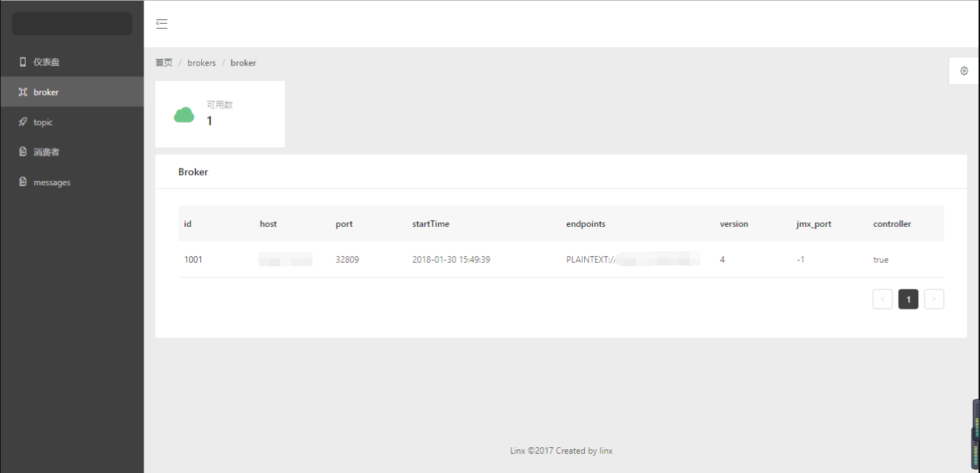Viewport: 980px width, 473px height.
Task: Click start time 2018-01-30 15:49:39
Action: 451,260
